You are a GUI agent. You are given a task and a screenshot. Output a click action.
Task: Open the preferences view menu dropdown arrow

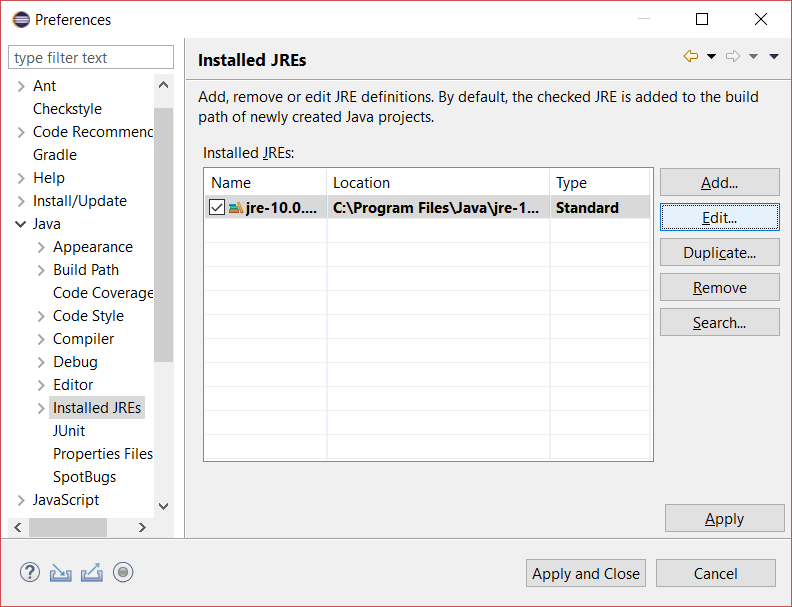coord(774,57)
